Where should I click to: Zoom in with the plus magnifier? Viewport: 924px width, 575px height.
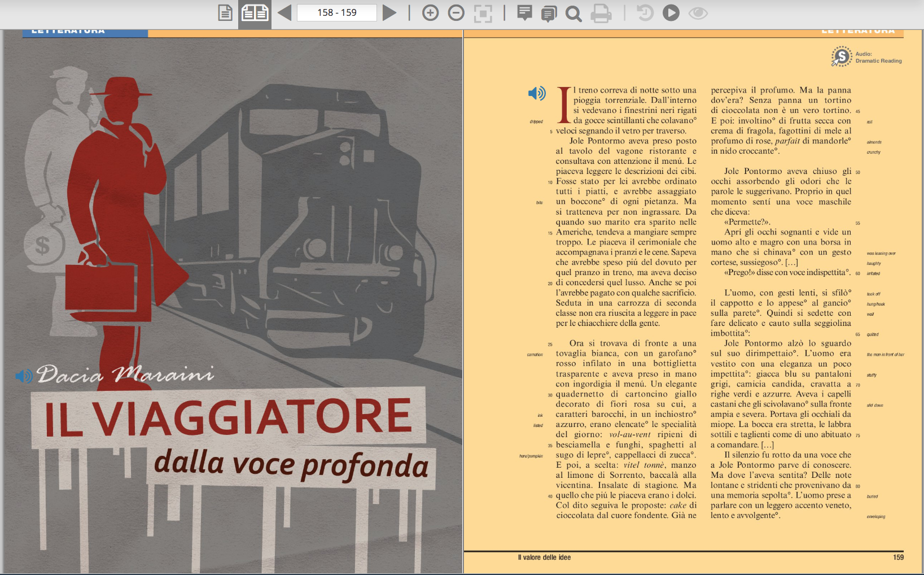tap(430, 13)
